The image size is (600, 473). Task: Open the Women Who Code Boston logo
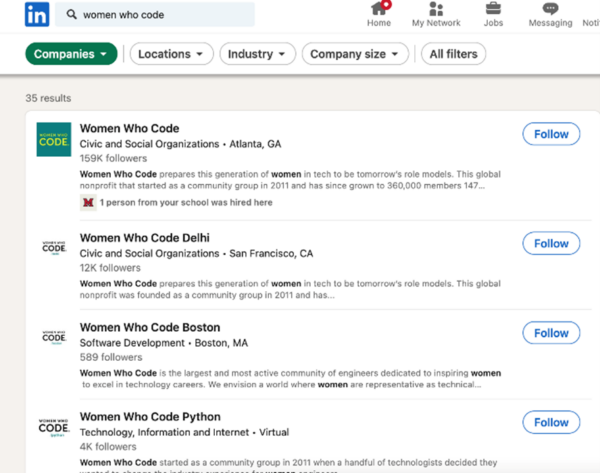[54, 338]
